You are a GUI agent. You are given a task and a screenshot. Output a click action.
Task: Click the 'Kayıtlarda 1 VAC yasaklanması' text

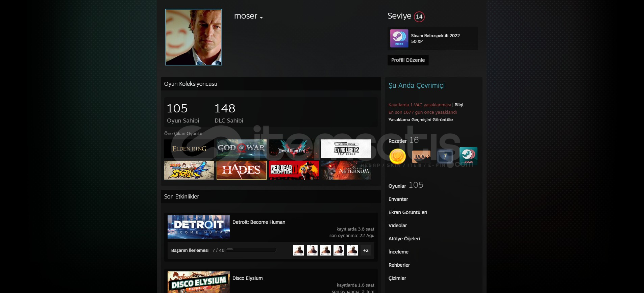pos(420,105)
